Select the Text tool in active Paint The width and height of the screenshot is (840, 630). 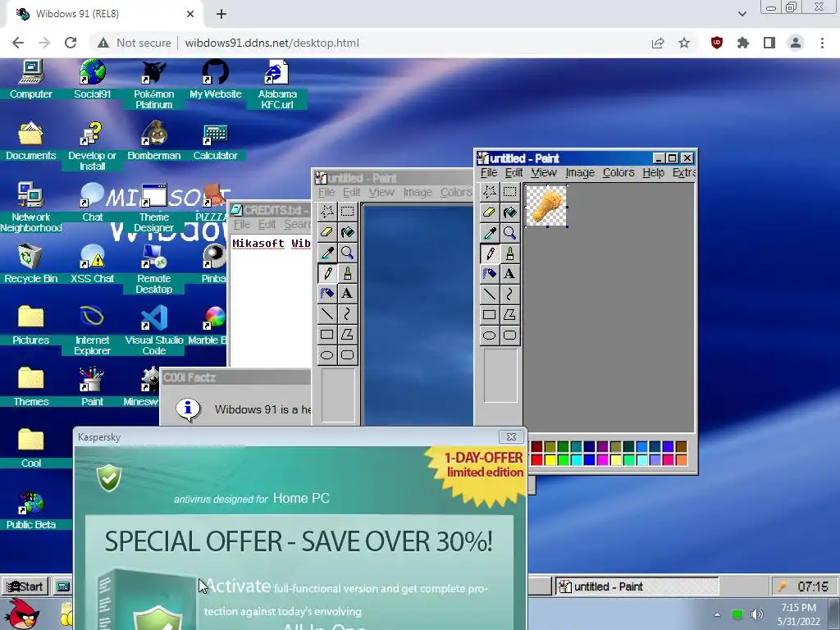coord(509,274)
